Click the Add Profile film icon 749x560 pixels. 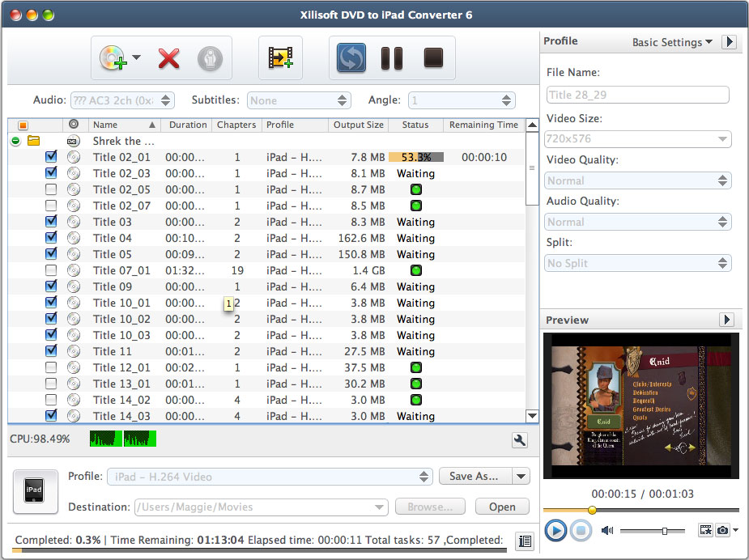(x=280, y=58)
